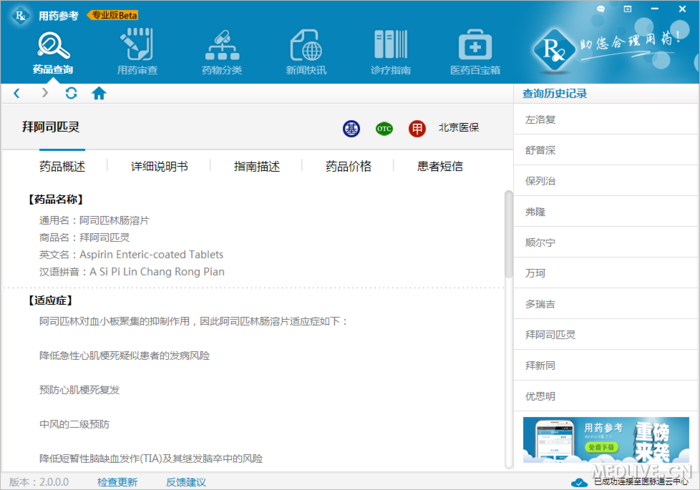Click the 【药品名称】 section heading
This screenshot has width=700, height=490.
pyautogui.click(x=56, y=199)
